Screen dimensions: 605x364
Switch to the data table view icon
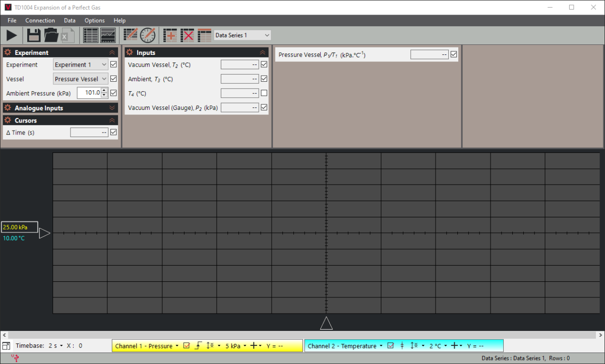coord(91,35)
